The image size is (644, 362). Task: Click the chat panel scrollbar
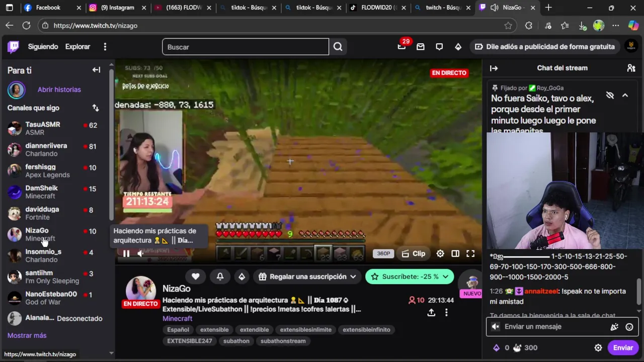pyautogui.click(x=639, y=292)
